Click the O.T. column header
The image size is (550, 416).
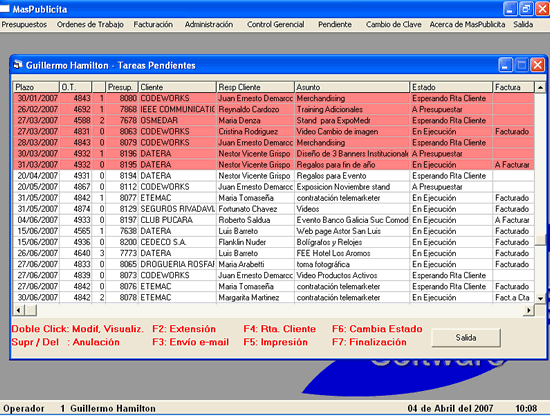point(75,87)
